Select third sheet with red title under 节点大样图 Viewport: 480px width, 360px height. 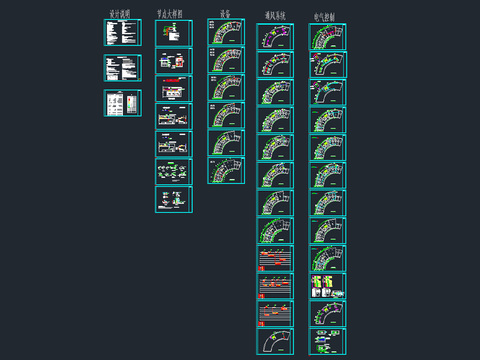point(174,89)
